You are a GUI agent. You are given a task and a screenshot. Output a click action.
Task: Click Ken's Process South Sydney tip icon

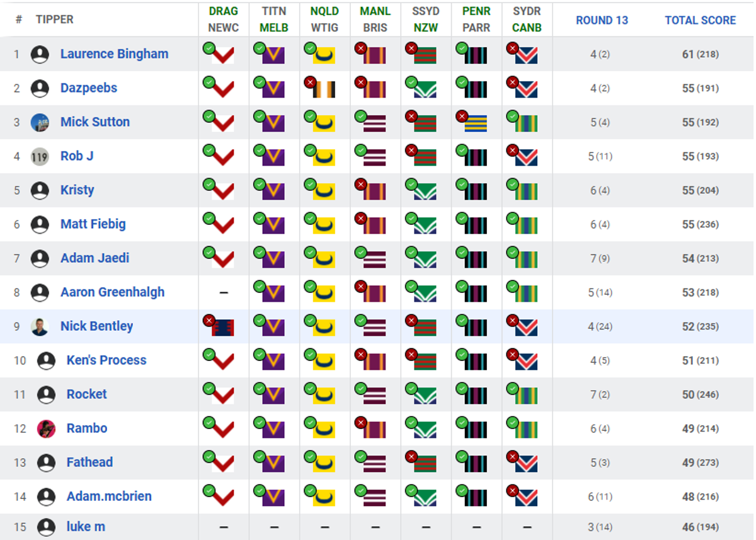(421, 359)
